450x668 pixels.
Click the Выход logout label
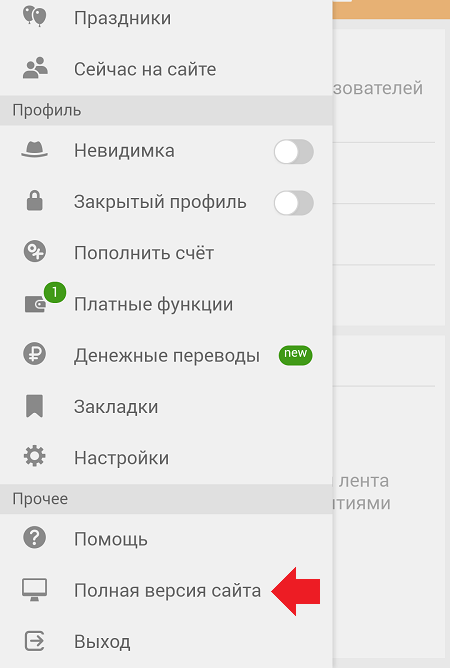coord(102,642)
